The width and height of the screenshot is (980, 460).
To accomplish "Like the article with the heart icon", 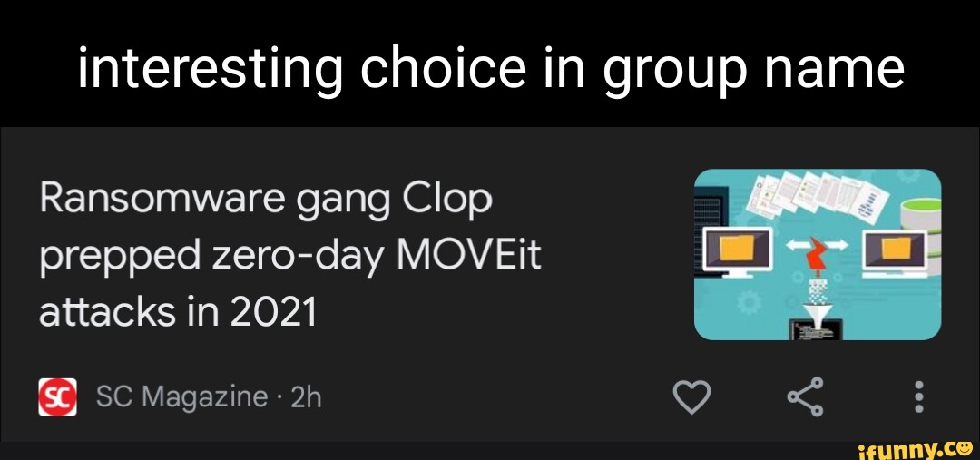I will (691, 396).
